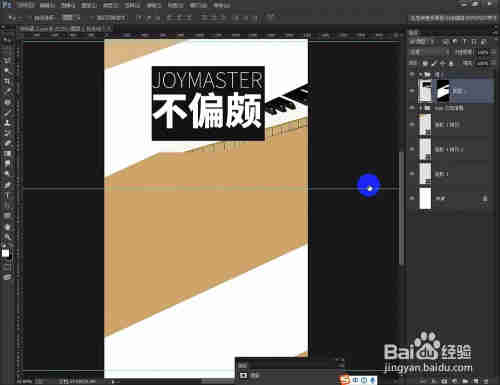Expand the second layer group arrow

421,108
